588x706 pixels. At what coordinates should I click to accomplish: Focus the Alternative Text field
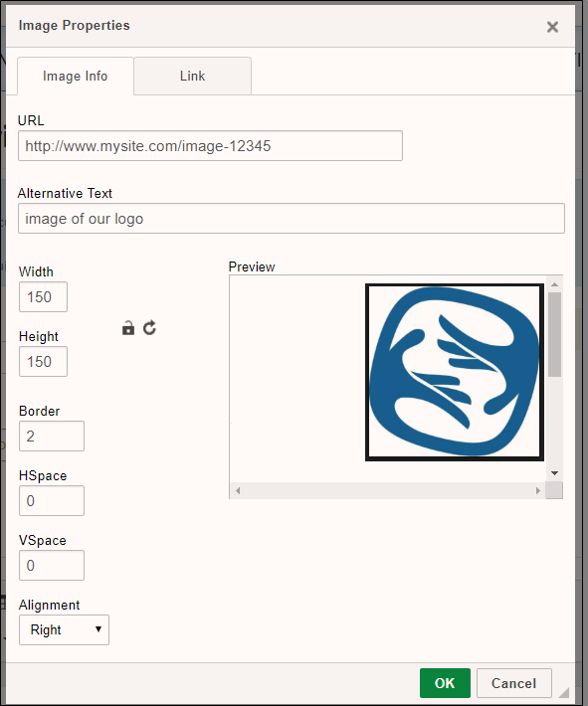[x=292, y=219]
